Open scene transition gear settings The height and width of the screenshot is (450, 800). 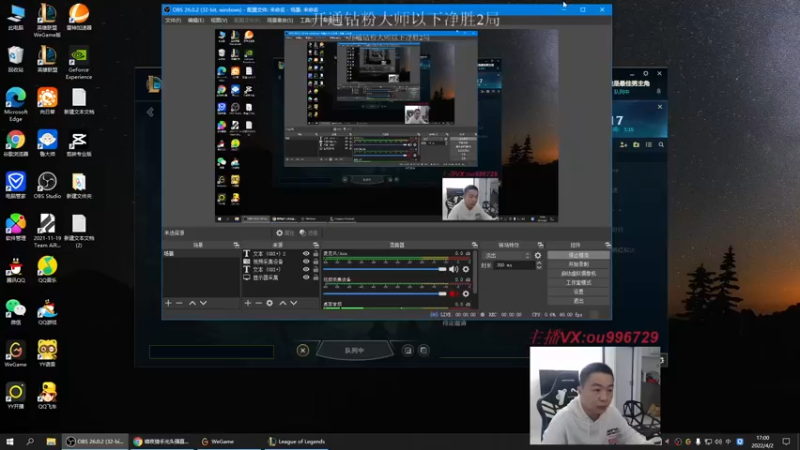click(538, 256)
